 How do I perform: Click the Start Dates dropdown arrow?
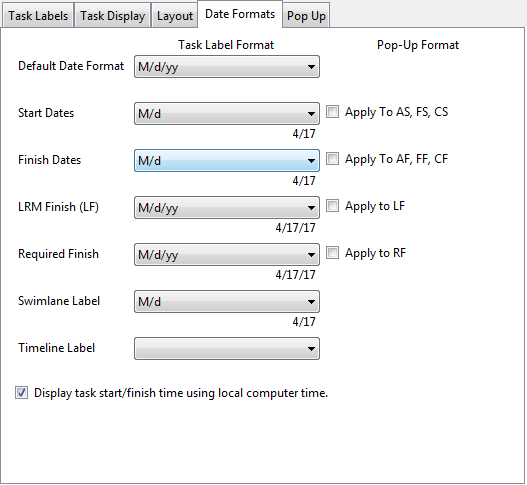click(x=311, y=114)
